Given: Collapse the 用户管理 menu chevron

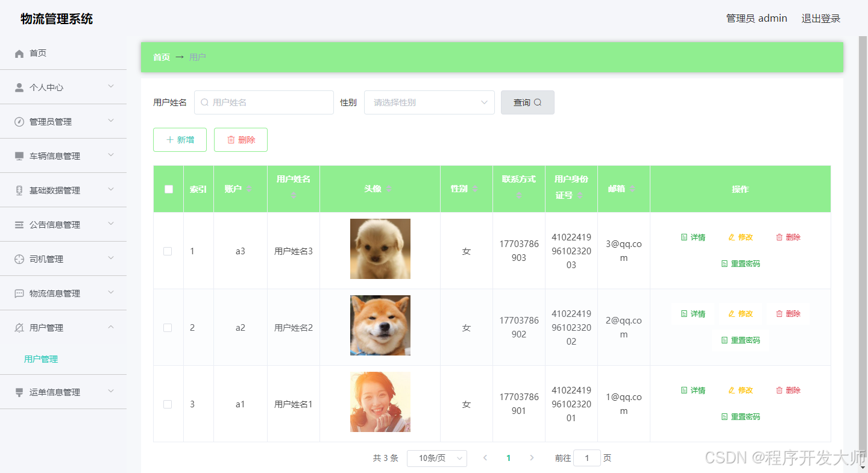Looking at the screenshot, I should click(111, 327).
